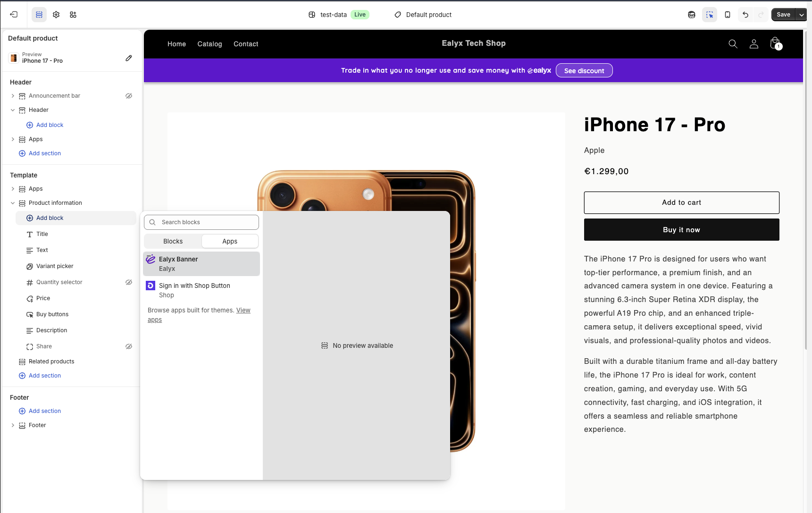Open the shopping cart icon
Image resolution: width=812 pixels, height=513 pixels.
[x=775, y=44]
